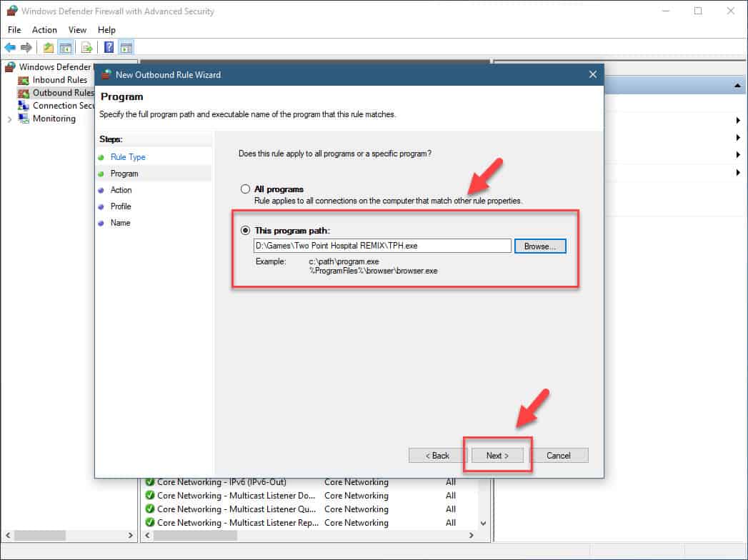Select Monitoring in the tree
The height and width of the screenshot is (560, 748).
[54, 119]
